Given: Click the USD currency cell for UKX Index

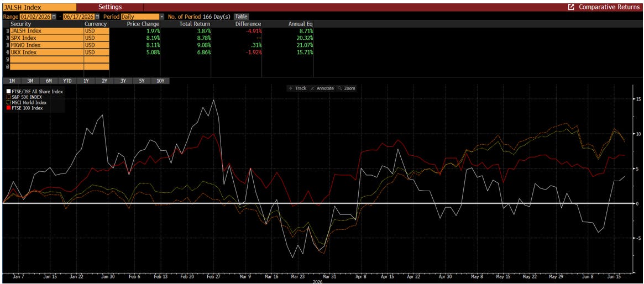Looking at the screenshot, I should pyautogui.click(x=97, y=52).
